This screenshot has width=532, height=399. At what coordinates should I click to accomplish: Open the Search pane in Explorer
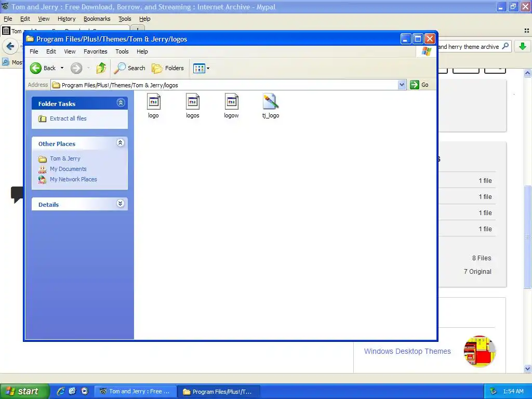click(129, 68)
